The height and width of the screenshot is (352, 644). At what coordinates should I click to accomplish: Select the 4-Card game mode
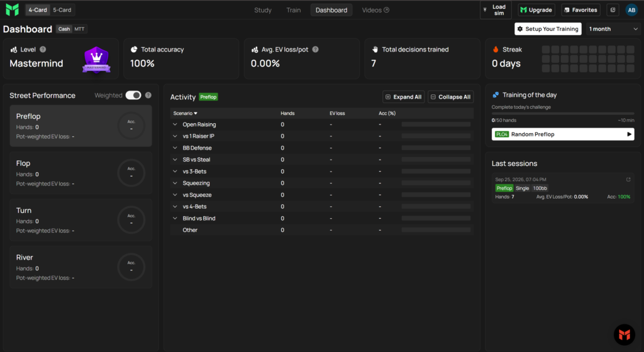tap(38, 10)
